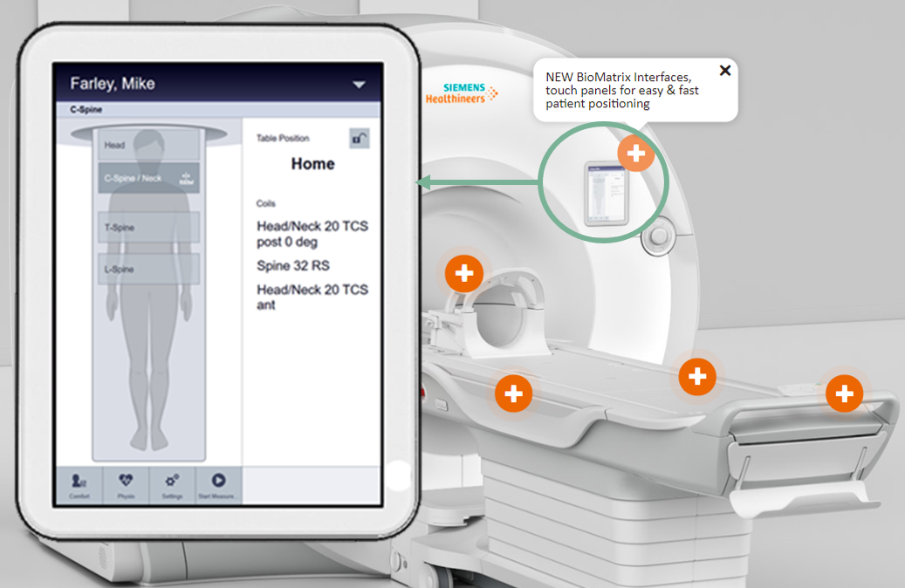
Task: Click the Home table position text
Action: [312, 164]
